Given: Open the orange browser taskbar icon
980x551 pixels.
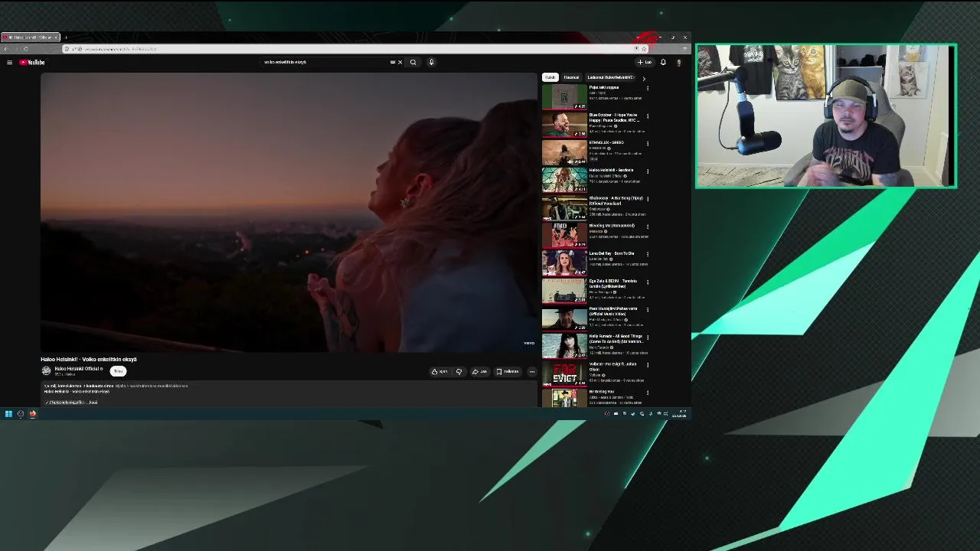Looking at the screenshot, I should tap(33, 414).
